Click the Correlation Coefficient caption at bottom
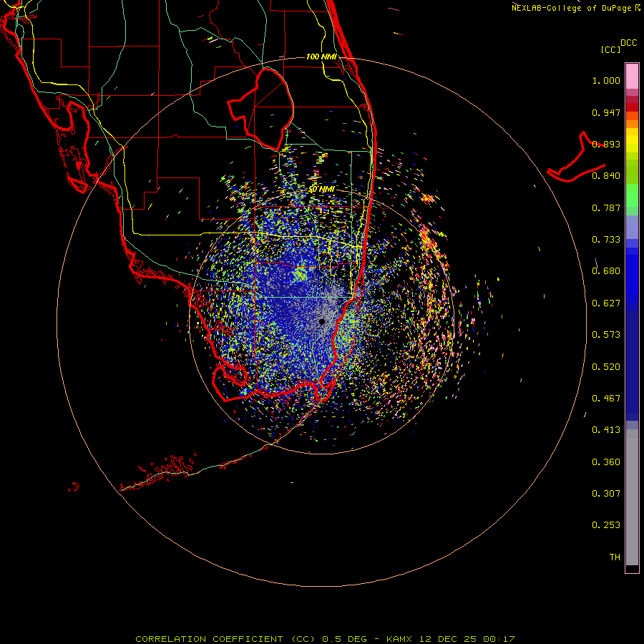 325,639
